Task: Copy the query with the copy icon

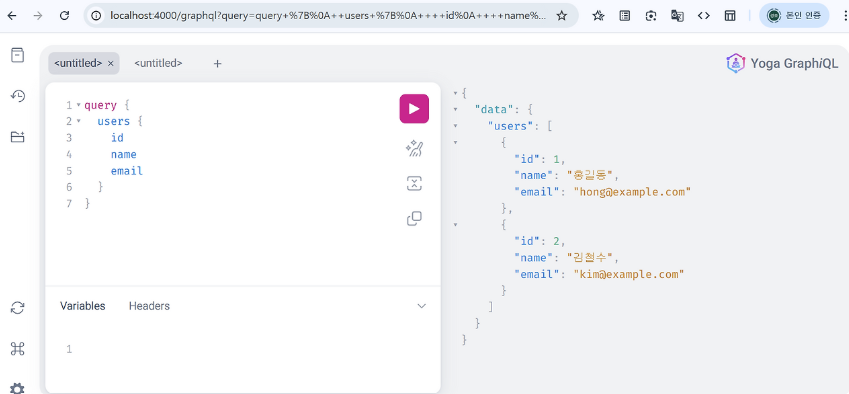Action: (x=414, y=219)
